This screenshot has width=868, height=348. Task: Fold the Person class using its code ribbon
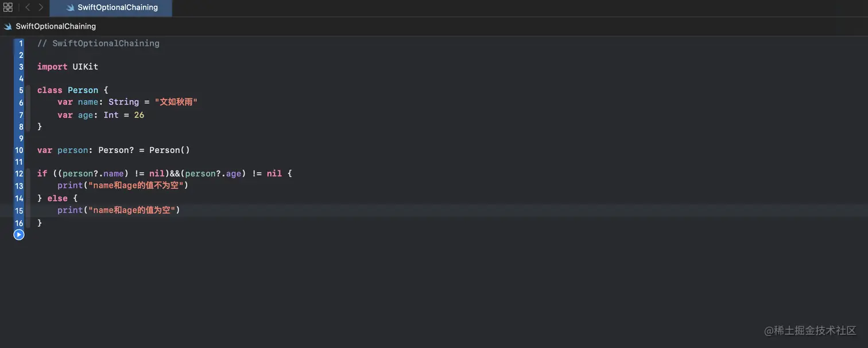pyautogui.click(x=28, y=109)
